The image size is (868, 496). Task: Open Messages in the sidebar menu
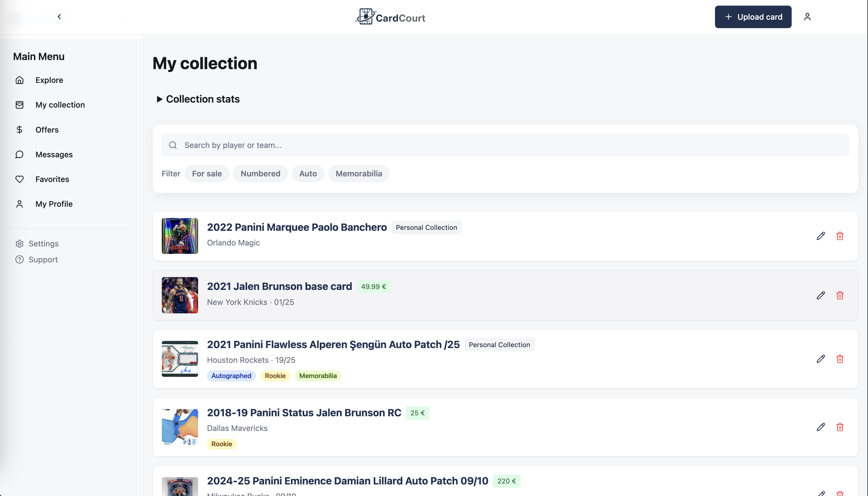click(x=54, y=155)
